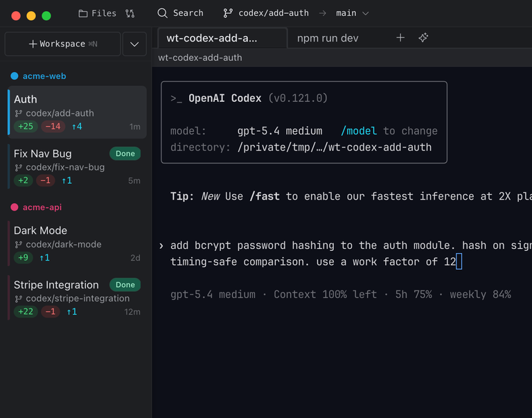
Task: Click the codex/fix-nav-bug branch name
Action: [65, 167]
